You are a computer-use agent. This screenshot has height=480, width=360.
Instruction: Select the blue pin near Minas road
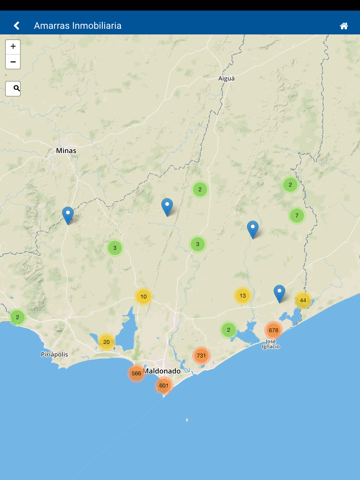pos(68,215)
